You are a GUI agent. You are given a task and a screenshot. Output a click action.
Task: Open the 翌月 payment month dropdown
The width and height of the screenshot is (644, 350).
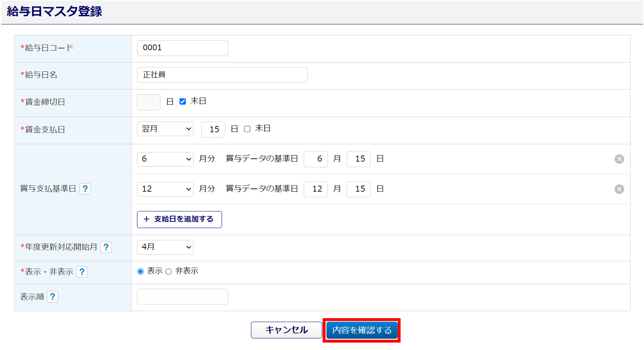pos(165,129)
